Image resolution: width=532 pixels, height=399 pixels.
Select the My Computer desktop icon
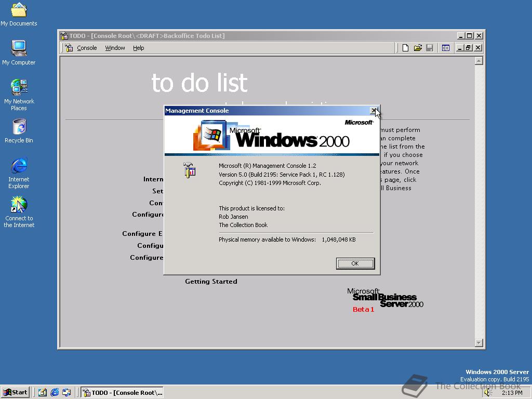pyautogui.click(x=19, y=52)
